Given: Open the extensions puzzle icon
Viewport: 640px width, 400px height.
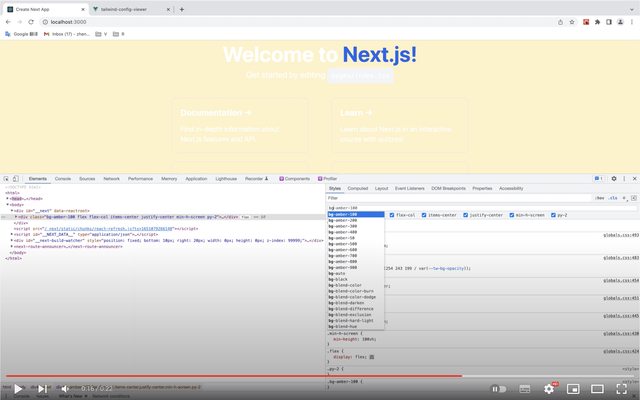Looking at the screenshot, I should tap(597, 22).
